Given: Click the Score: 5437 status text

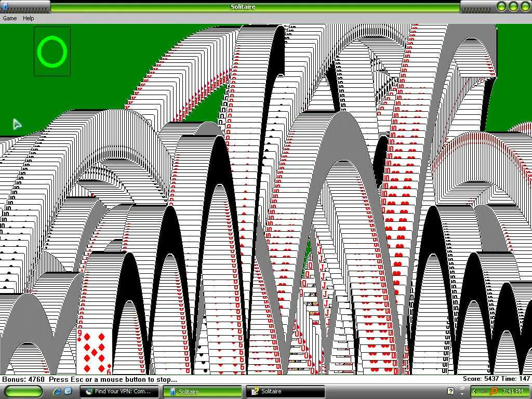Looking at the screenshot, I should (x=481, y=379).
